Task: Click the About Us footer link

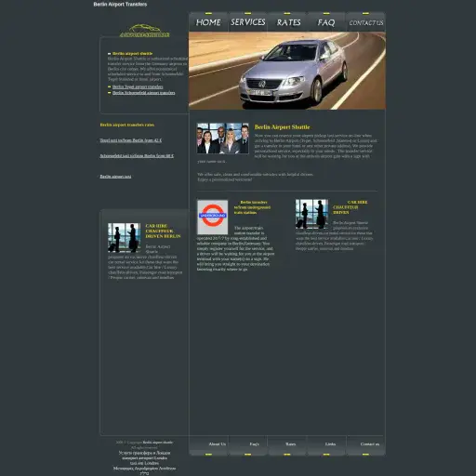Action: point(217,444)
